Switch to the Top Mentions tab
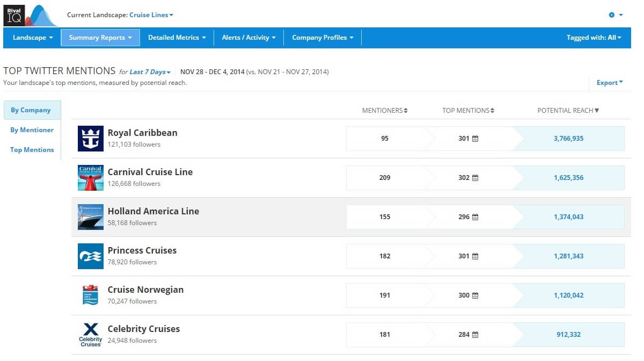The height and width of the screenshot is (361, 644). [32, 150]
